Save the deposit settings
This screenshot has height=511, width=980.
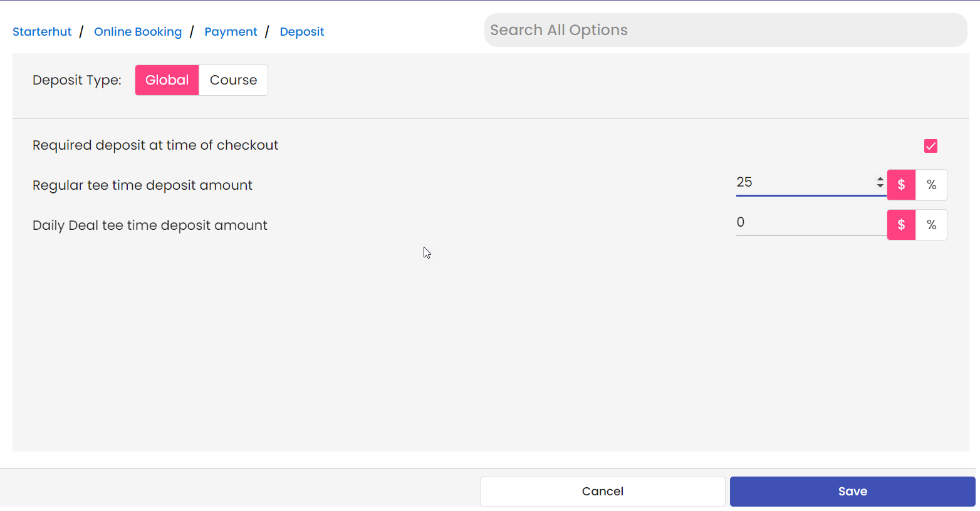pyautogui.click(x=853, y=492)
